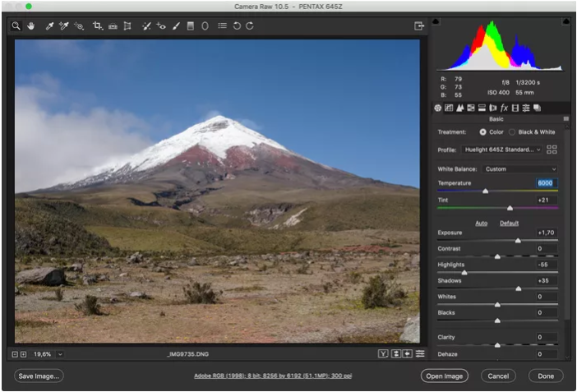Select the Hand tool
The height and width of the screenshot is (392, 577).
pyautogui.click(x=31, y=26)
